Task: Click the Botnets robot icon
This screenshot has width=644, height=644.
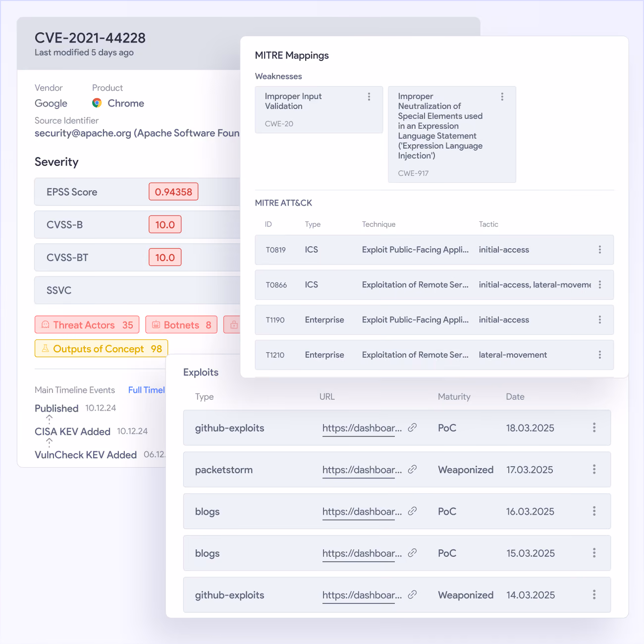Action: [x=156, y=324]
